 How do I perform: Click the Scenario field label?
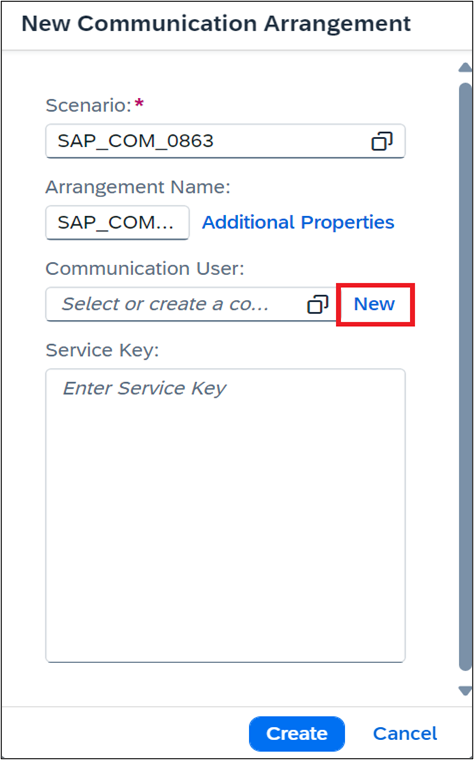pos(89,105)
